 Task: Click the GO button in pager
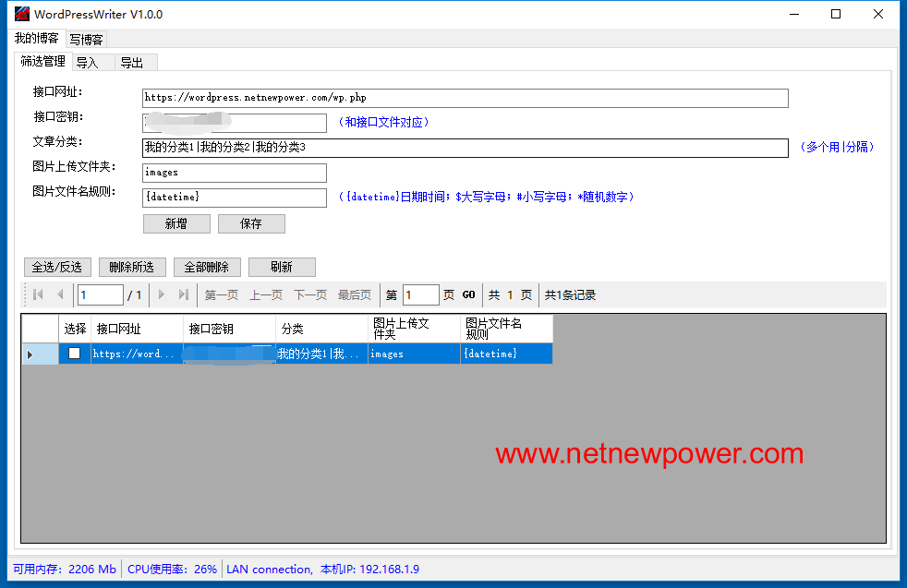pos(469,295)
